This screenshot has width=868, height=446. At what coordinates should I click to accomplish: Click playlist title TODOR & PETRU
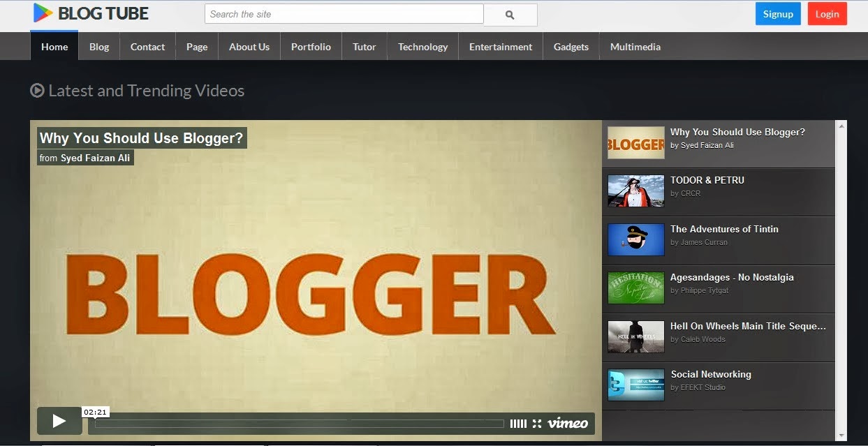click(707, 180)
